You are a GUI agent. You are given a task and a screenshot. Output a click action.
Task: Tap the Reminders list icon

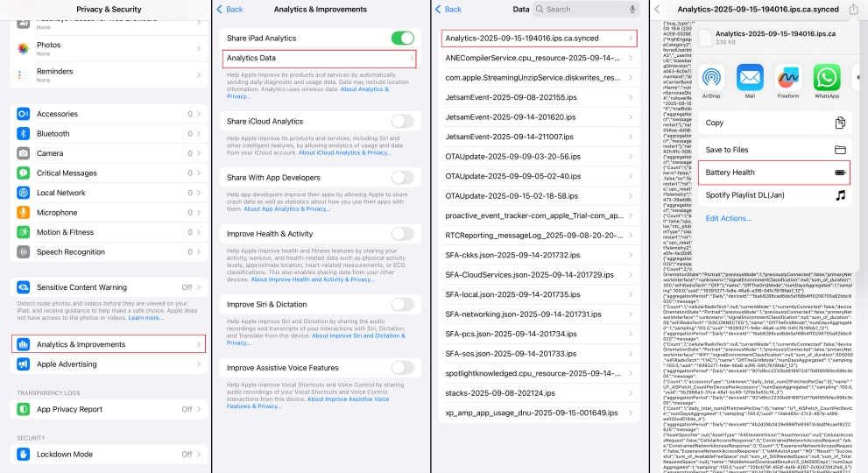24,75
